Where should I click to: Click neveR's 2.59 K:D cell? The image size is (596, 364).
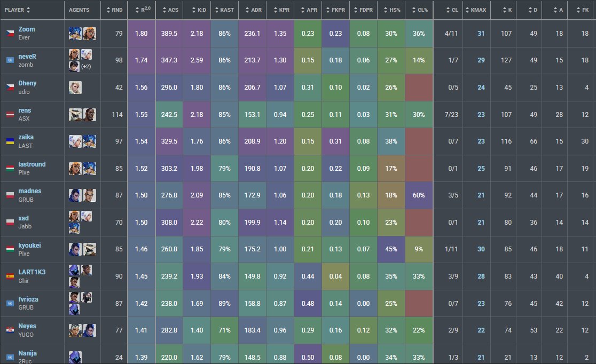pyautogui.click(x=197, y=60)
